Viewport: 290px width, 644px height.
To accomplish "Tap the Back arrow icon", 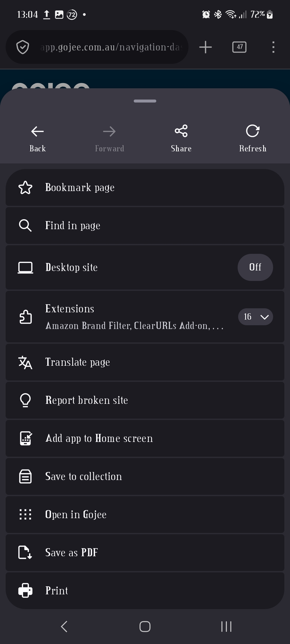I will (38, 131).
